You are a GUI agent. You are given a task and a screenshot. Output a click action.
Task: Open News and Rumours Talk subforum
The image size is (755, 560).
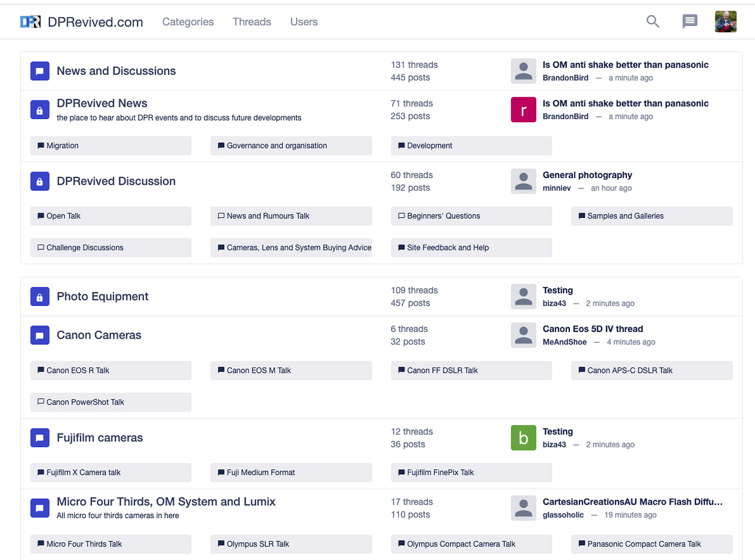(x=291, y=216)
